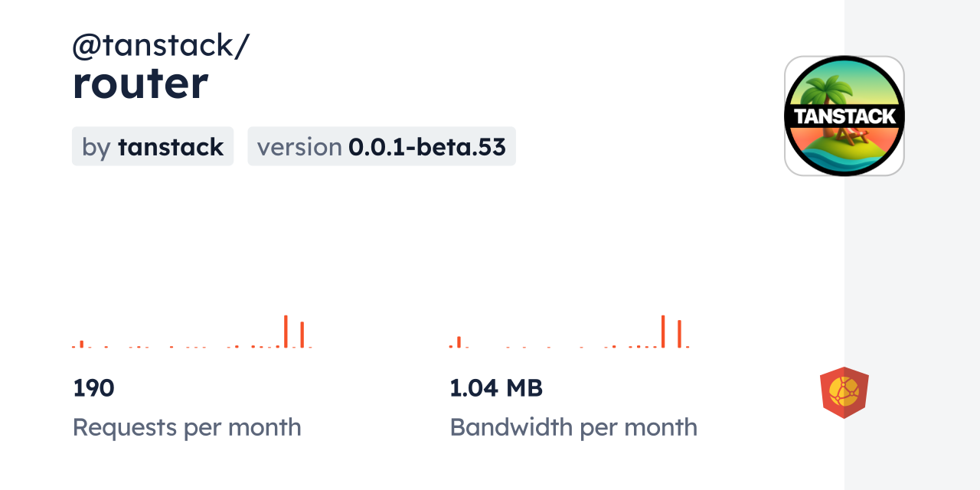Select the second-tallest bandwidth chart bar
The height and width of the screenshot is (490, 980).
click(x=679, y=335)
